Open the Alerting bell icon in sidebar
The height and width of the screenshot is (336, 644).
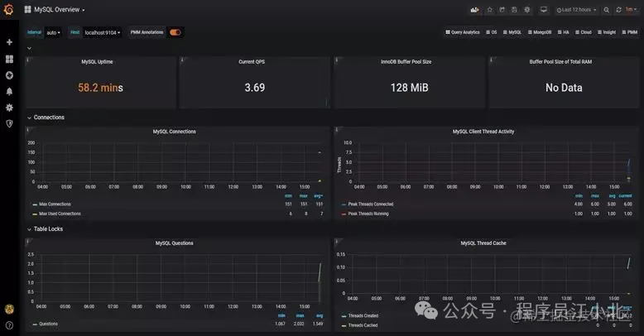click(x=9, y=91)
